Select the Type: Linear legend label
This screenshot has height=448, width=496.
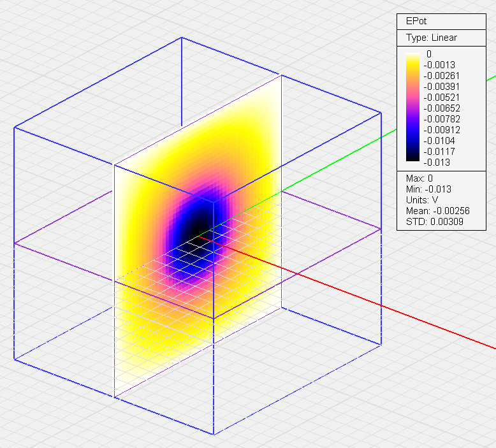432,38
